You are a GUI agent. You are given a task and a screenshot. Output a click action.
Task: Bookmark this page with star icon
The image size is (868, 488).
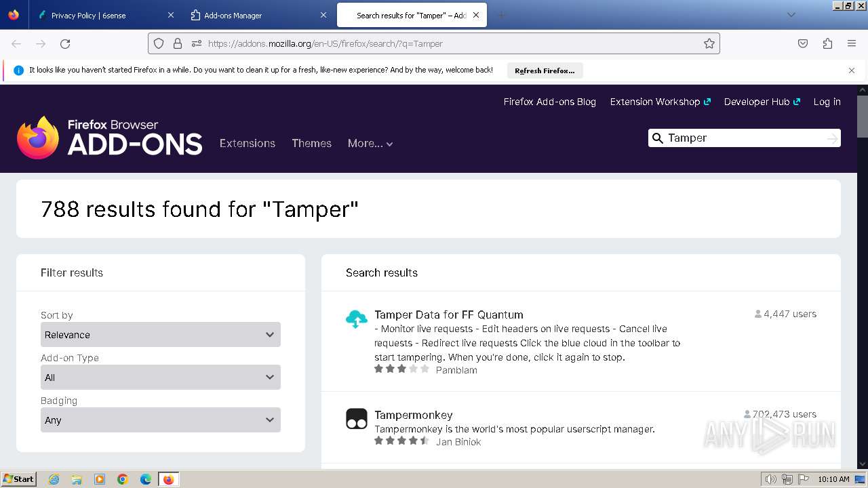click(709, 43)
